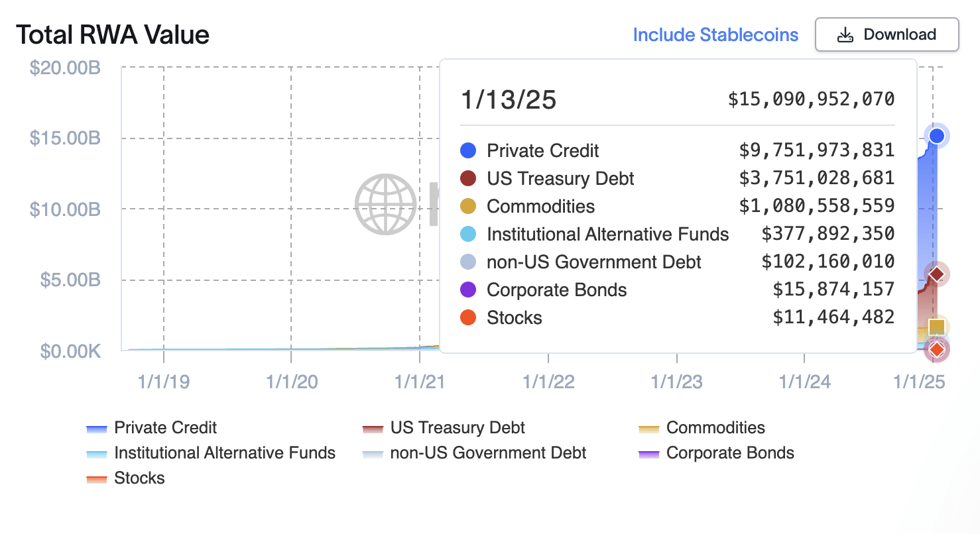Click the globe watermark icon
This screenshot has width=980, height=534.
385,204
